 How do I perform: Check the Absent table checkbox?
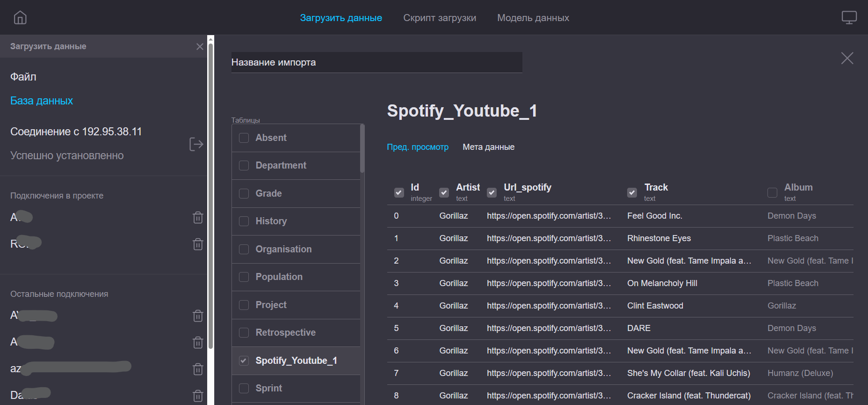[244, 138]
